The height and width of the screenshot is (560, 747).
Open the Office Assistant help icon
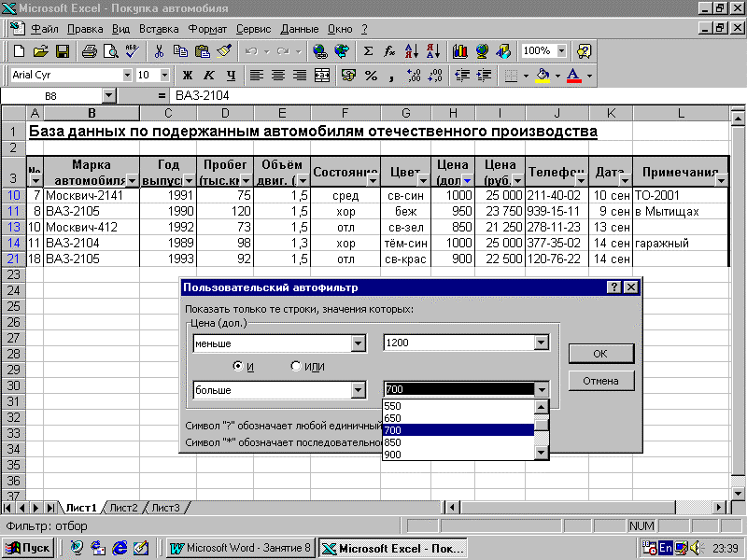tap(585, 51)
